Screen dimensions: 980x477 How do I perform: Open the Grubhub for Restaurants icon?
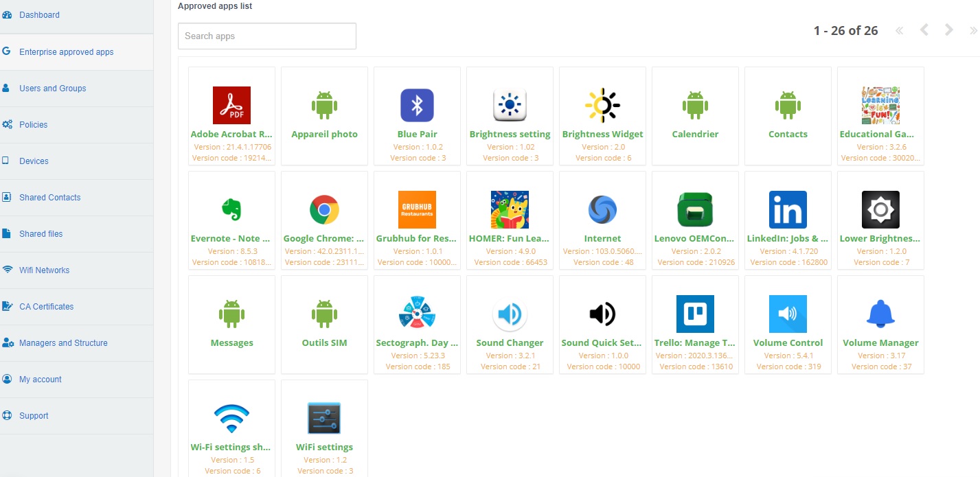tap(417, 209)
